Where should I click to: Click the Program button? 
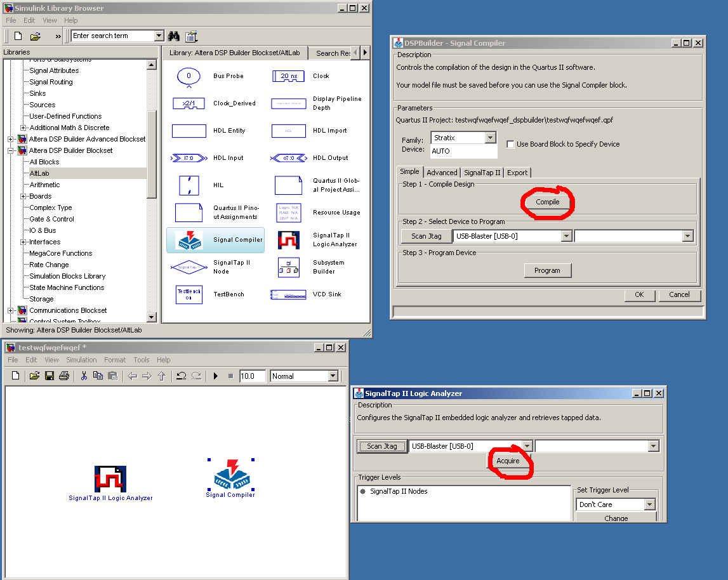pos(547,270)
